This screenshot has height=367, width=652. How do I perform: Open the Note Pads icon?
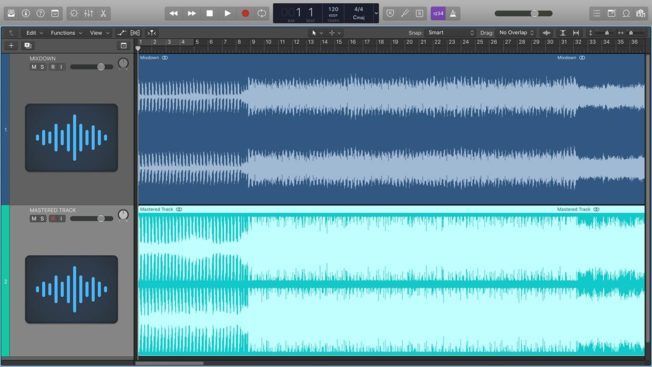tap(611, 13)
